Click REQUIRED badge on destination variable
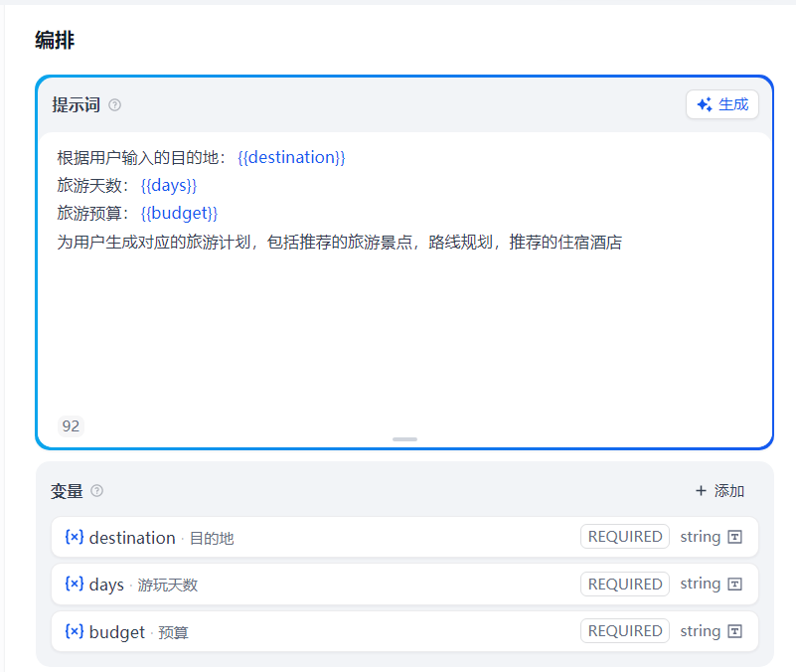Viewport: 796px width, 672px height. pyautogui.click(x=624, y=537)
